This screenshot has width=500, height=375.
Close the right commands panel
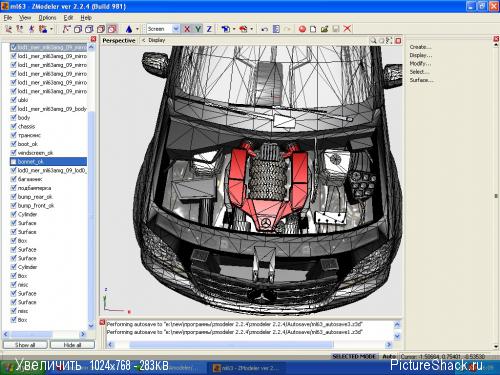tap(496, 39)
